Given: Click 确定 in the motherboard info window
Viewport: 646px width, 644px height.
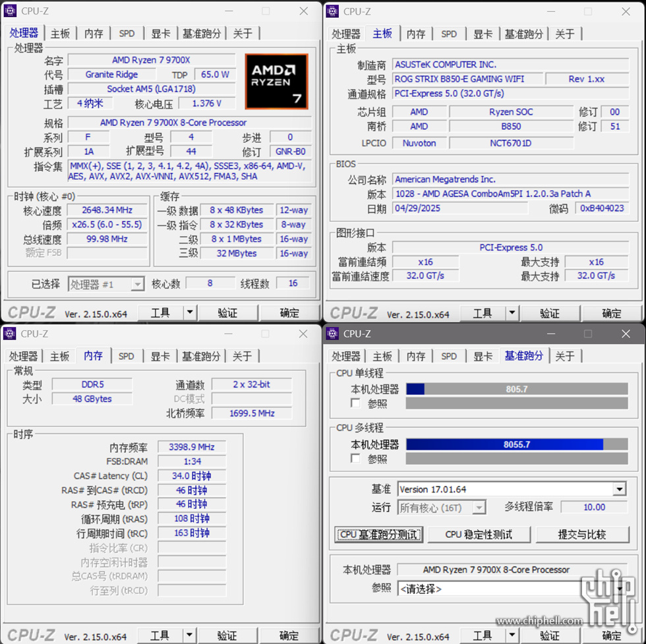Looking at the screenshot, I should 612,312.
